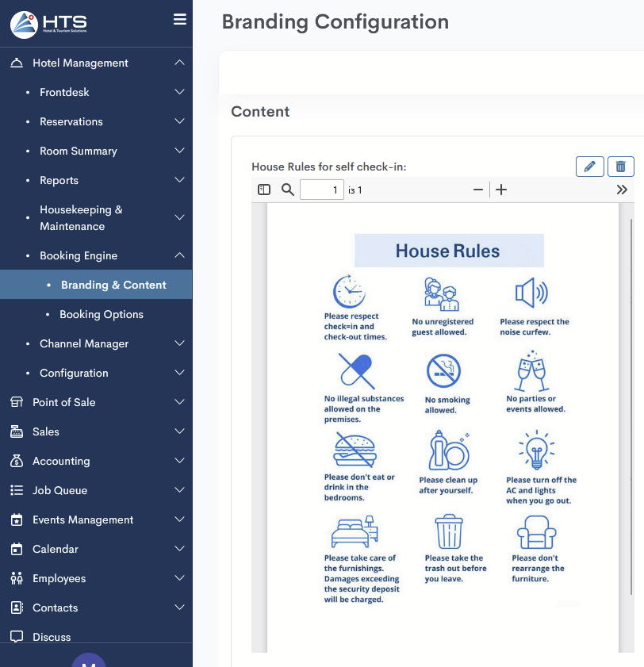The image size is (644, 667).
Task: Collapse the Hotel Management section
Action: click(x=180, y=63)
